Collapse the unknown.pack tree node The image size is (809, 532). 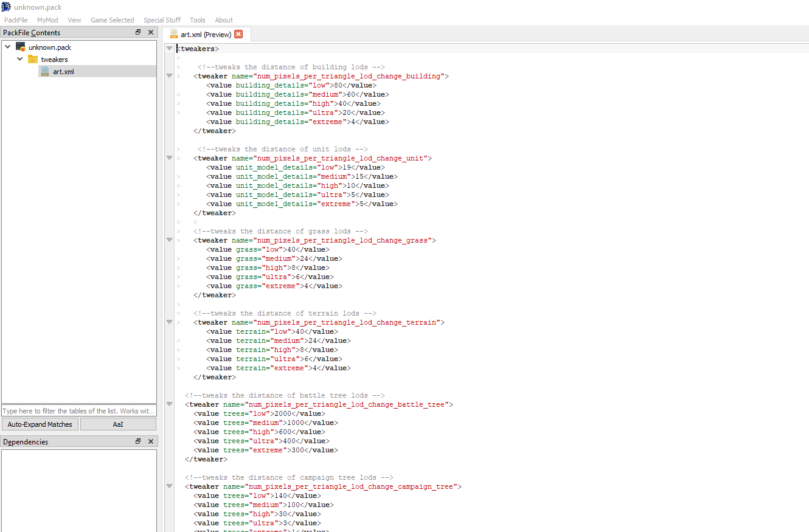(x=8, y=47)
